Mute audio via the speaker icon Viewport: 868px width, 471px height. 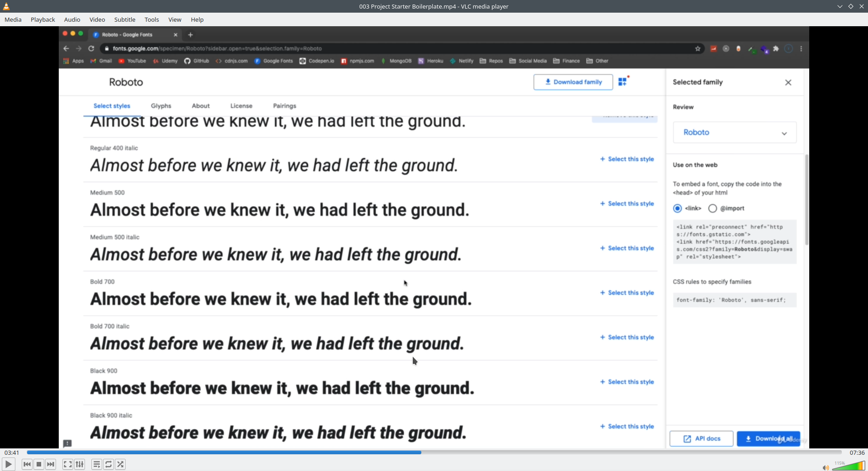point(826,467)
